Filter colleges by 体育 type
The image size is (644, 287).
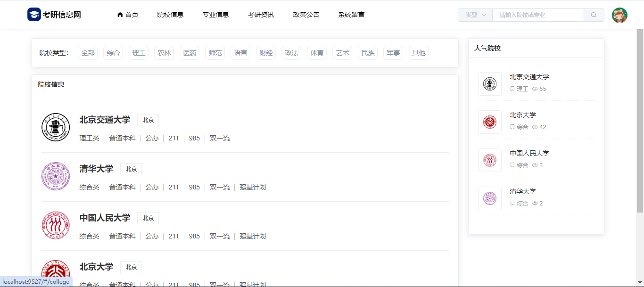pos(317,53)
